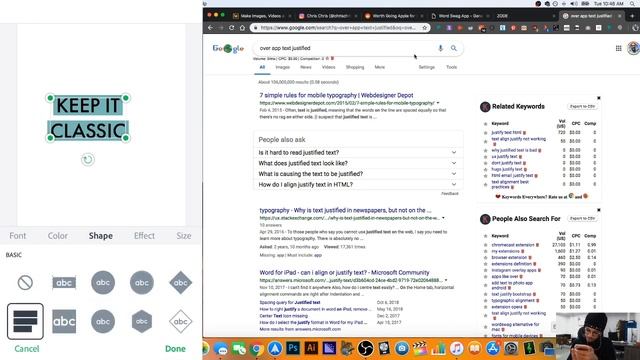Select the stacked bars text shape

(25, 321)
